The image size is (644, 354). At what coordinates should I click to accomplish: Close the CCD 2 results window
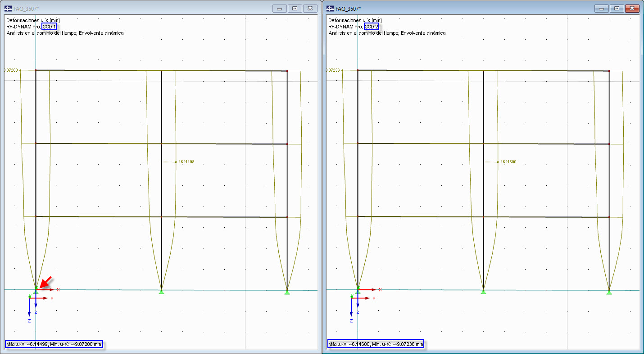click(x=632, y=8)
